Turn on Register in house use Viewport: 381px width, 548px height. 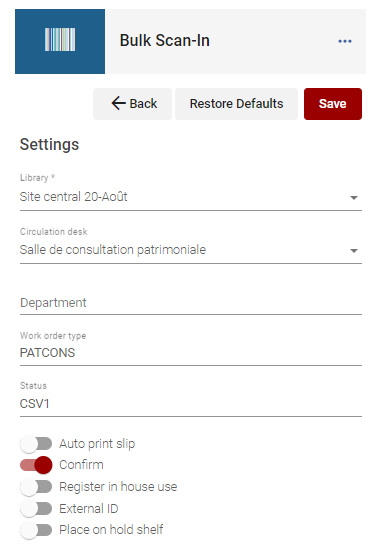pyautogui.click(x=36, y=487)
